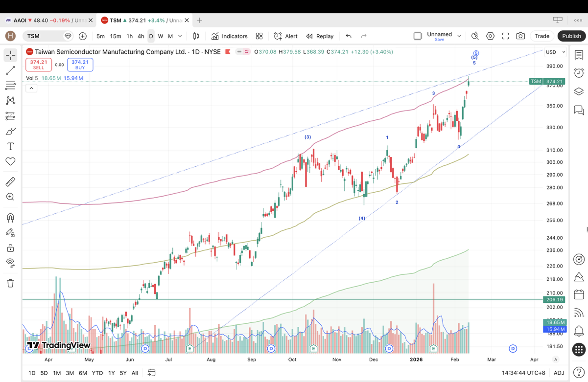Delete drawings with the trash icon
Screen dimensions: 588x382
coord(10,283)
